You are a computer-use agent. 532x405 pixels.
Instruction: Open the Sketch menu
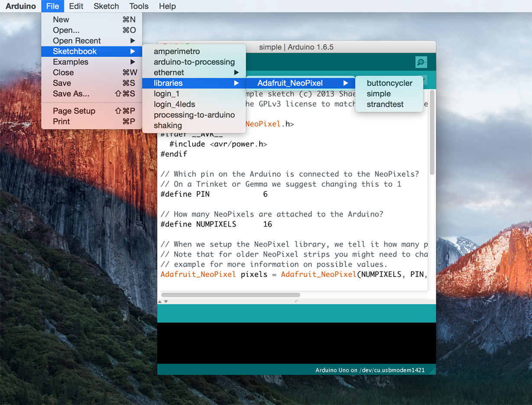106,6
